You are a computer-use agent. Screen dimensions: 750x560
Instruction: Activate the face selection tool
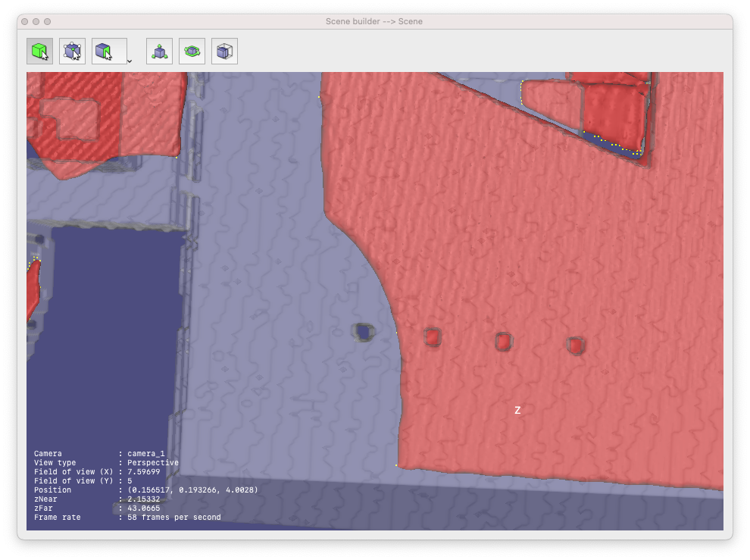[105, 51]
